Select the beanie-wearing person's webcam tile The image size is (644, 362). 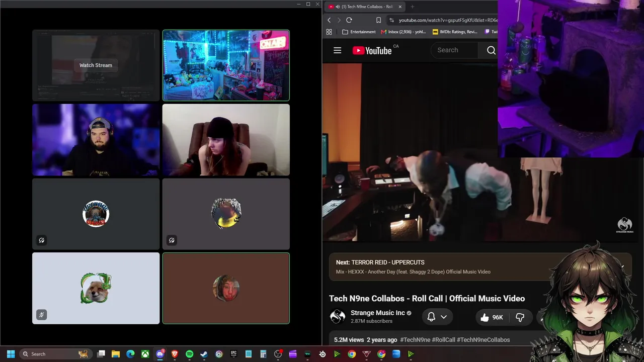click(x=226, y=140)
